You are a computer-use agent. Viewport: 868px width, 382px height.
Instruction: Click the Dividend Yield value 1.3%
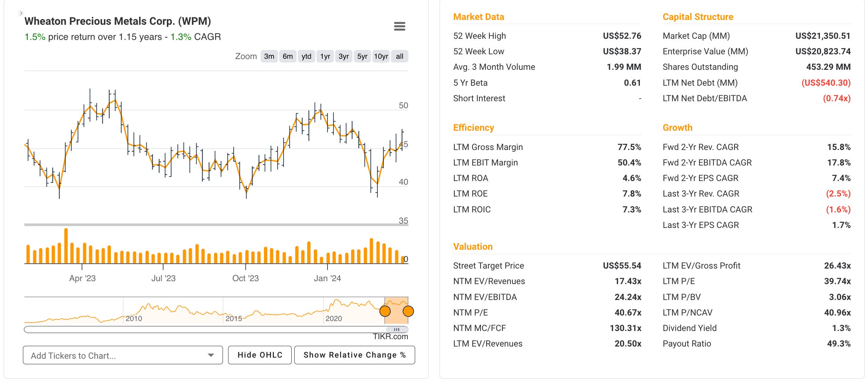pyautogui.click(x=841, y=328)
